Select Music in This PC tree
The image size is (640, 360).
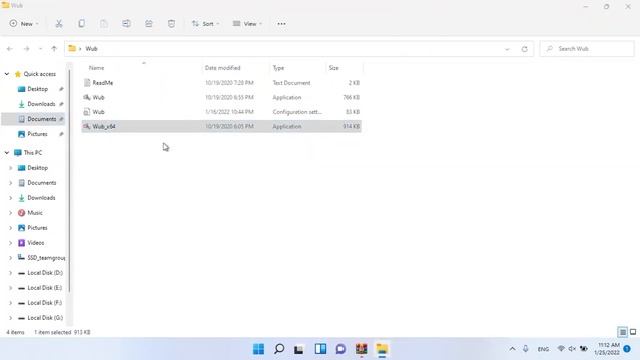[35, 213]
